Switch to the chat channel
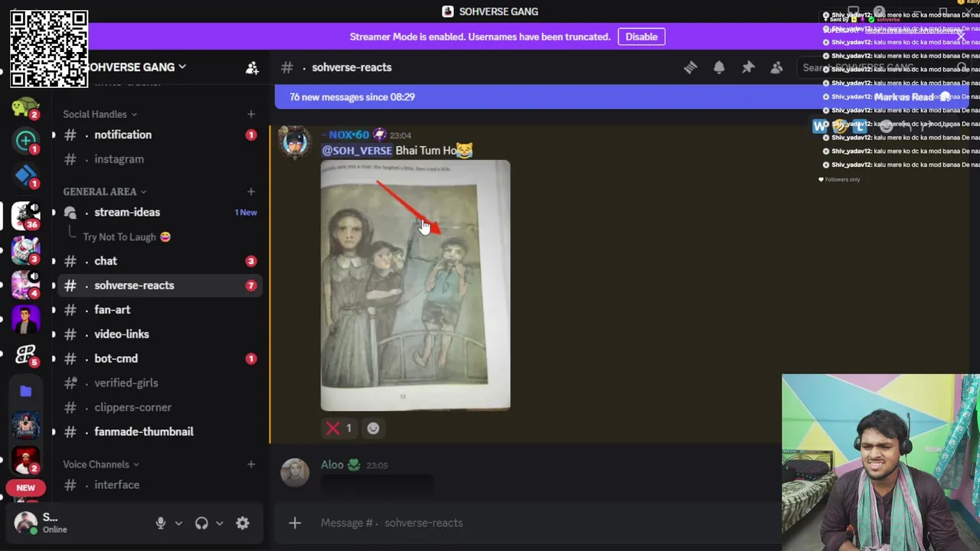This screenshot has height=551, width=980. (x=160, y=261)
